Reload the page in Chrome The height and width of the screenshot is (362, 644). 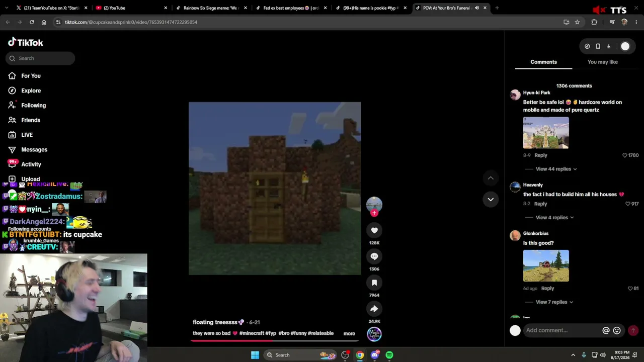(32, 22)
